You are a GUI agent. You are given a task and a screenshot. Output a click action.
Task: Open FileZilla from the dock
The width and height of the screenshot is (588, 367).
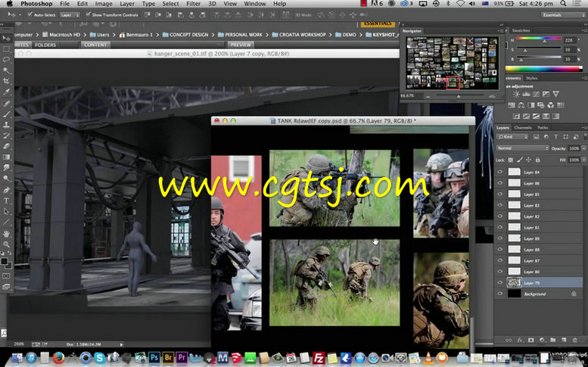click(x=319, y=357)
